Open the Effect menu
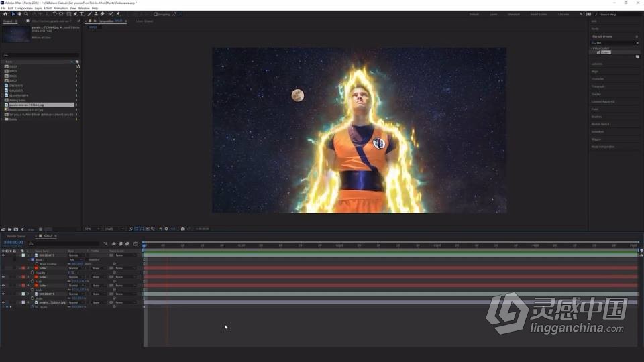Viewport: 644px width, 362px height. (x=48, y=8)
